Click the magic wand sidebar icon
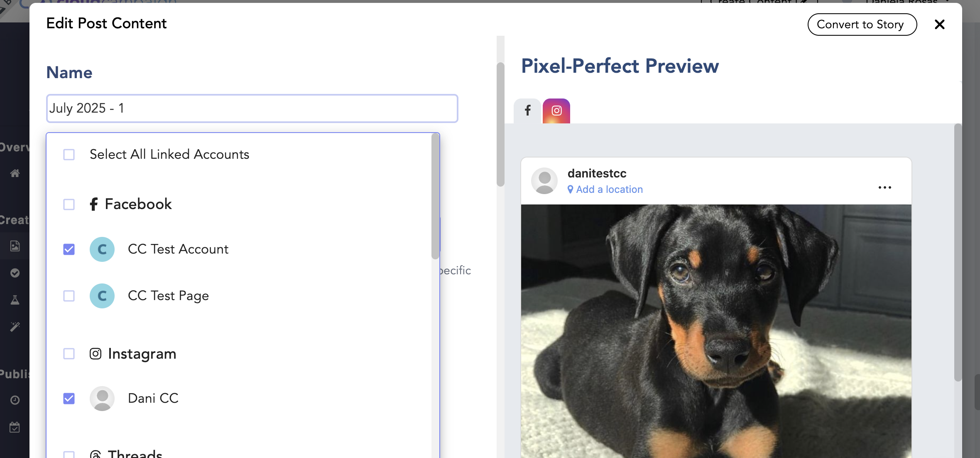 [x=15, y=327]
